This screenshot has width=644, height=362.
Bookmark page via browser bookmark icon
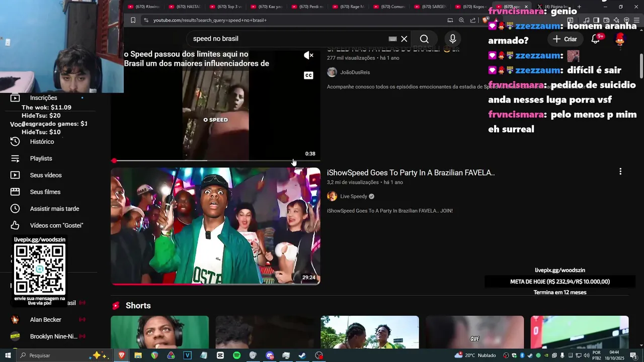click(x=133, y=20)
